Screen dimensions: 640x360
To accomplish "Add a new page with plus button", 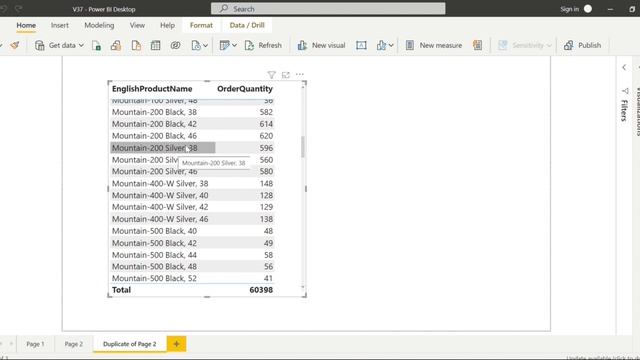I will (176, 344).
